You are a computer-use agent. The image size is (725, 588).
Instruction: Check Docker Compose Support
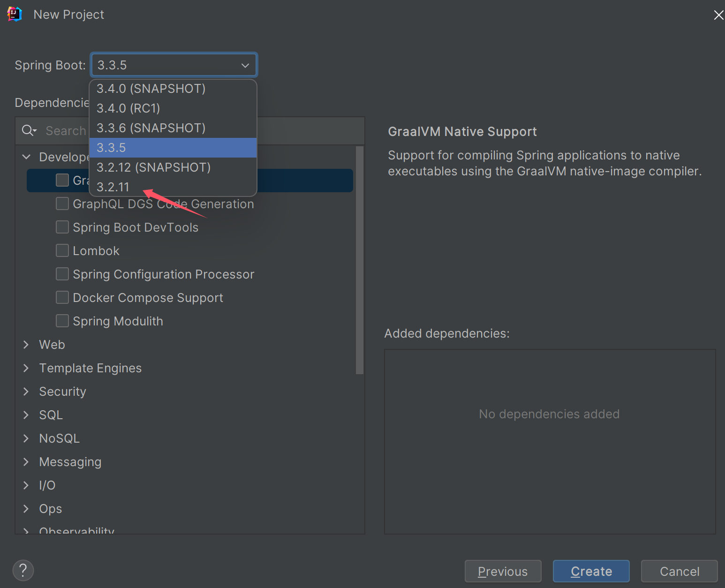62,297
